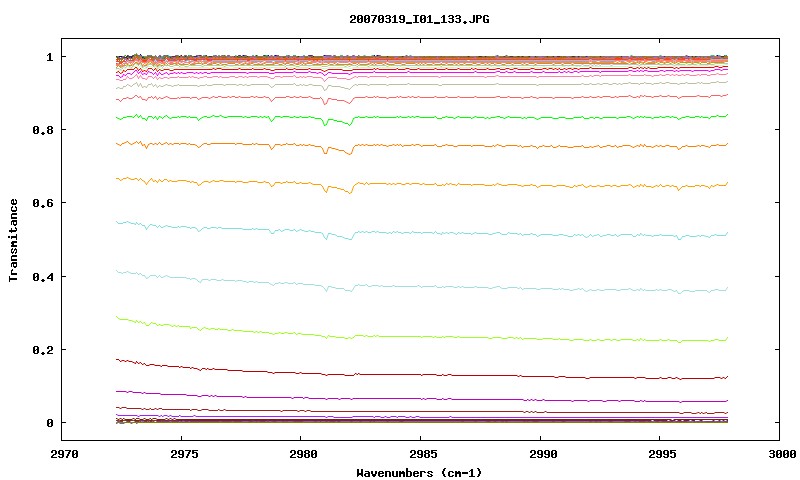Click the 3000 x-axis tick label
The image size is (800, 480).
[x=782, y=454]
